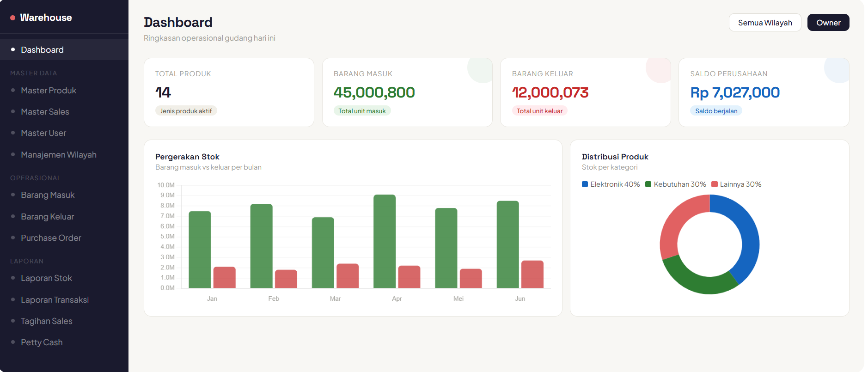Screen dimensions: 868x372
Task: Select Manajemen Wilayah menu item
Action: point(59,155)
